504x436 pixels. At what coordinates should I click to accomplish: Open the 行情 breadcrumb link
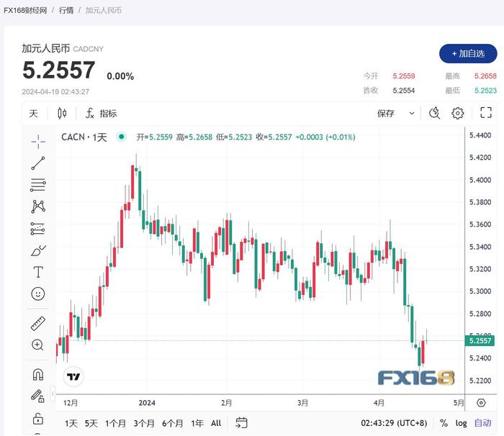click(66, 11)
